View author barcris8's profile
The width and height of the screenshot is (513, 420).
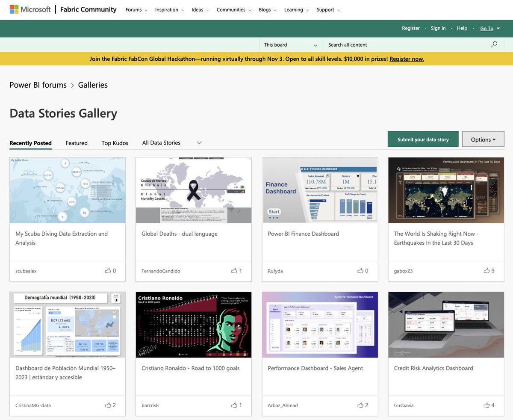pos(150,405)
